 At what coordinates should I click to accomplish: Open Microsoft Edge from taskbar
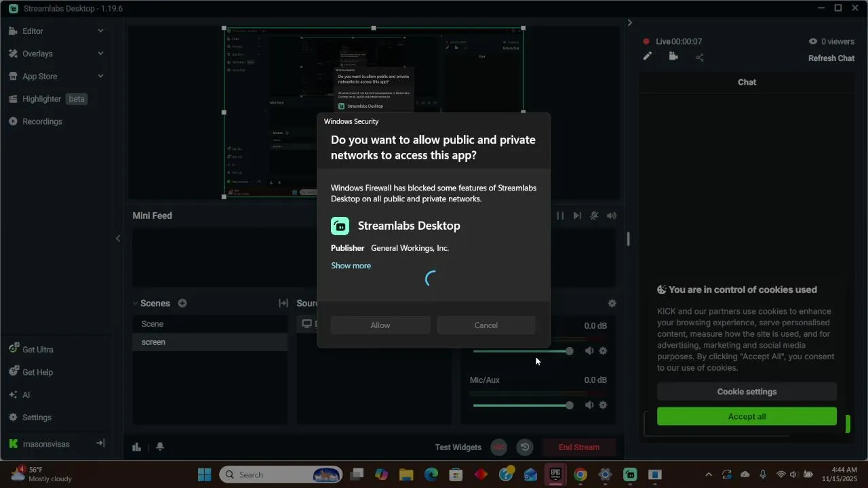tap(431, 474)
